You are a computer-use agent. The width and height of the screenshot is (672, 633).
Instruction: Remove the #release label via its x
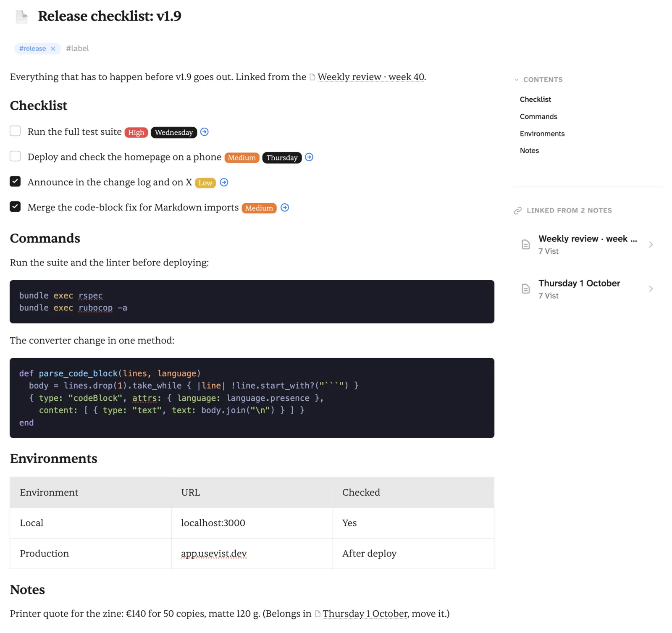(53, 49)
